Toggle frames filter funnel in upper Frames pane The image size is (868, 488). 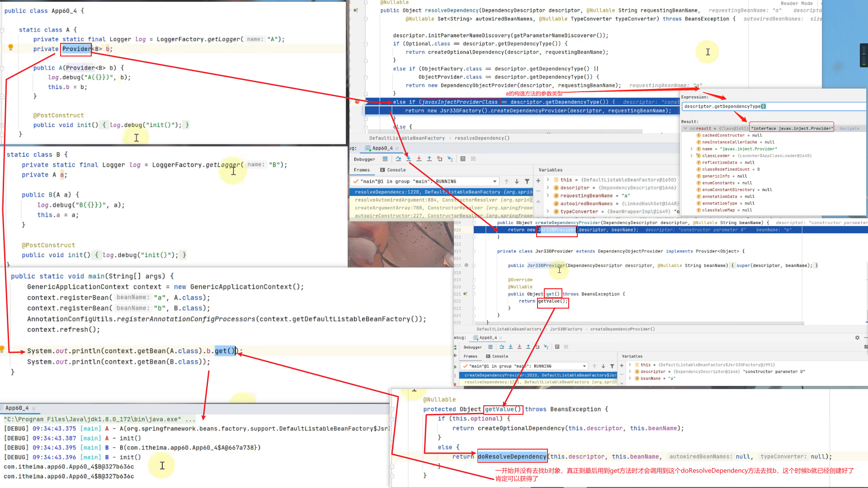(527, 182)
